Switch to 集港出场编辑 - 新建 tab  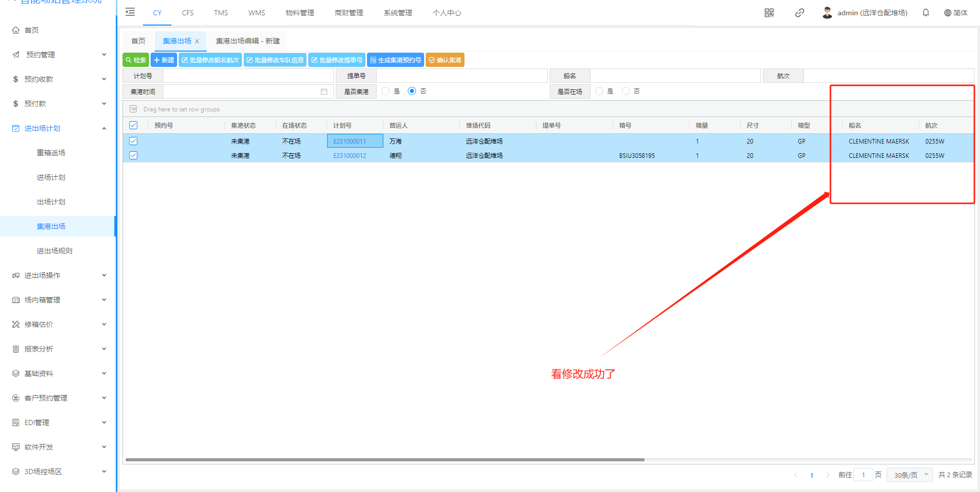pos(248,41)
